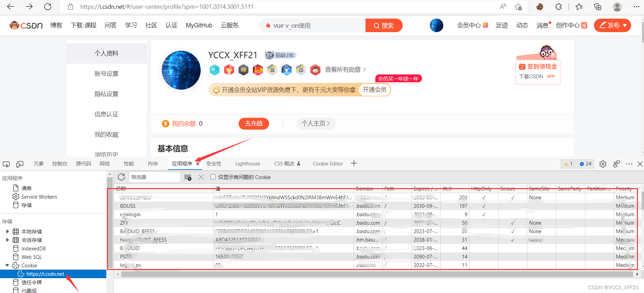The width and height of the screenshot is (644, 293).
Task: Refresh the cookie table
Action: tap(121, 177)
